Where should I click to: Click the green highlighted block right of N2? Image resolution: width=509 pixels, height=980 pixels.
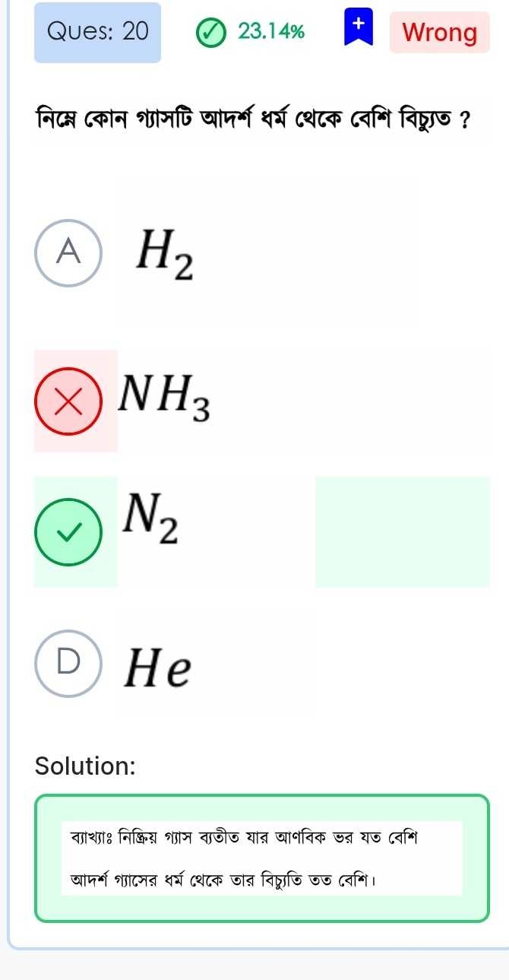402,531
